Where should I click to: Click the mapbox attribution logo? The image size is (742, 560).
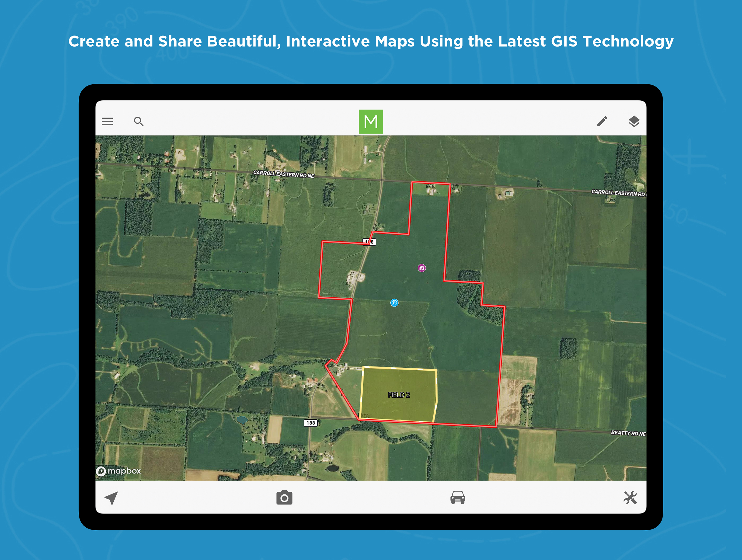coord(119,471)
